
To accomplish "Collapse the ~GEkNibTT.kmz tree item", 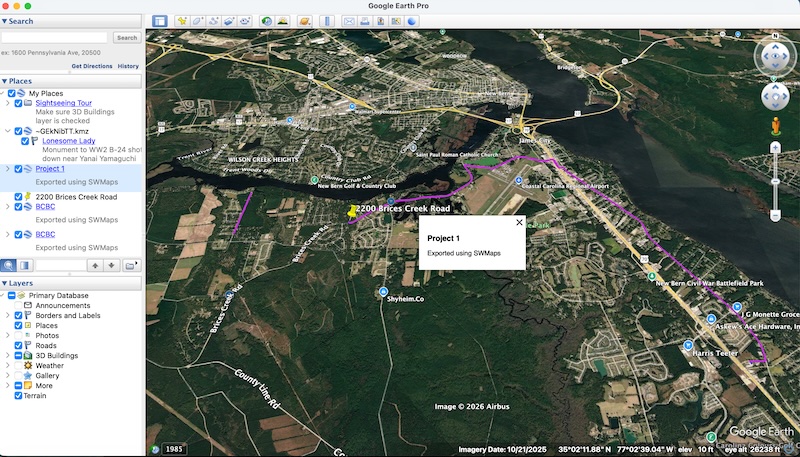I will [x=8, y=131].
